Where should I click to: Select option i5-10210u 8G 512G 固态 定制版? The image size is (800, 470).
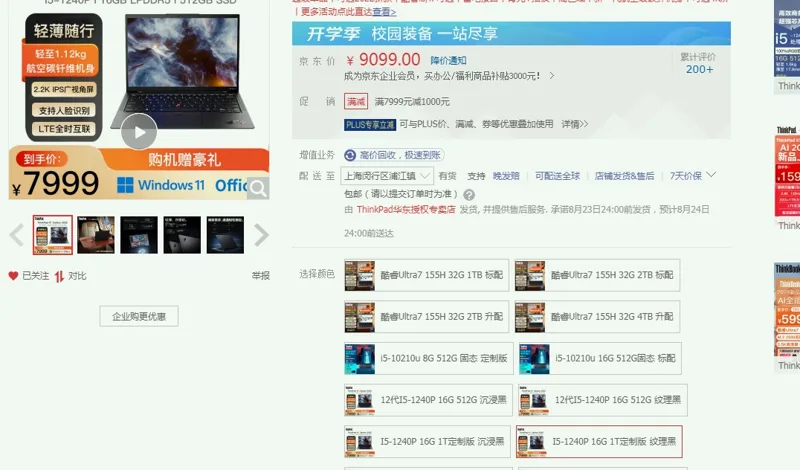coord(429,359)
